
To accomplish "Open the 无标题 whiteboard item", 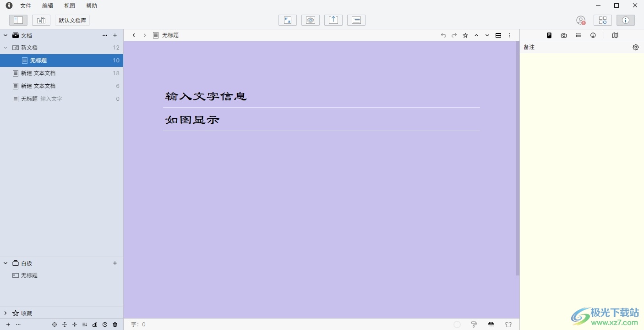I will pyautogui.click(x=62, y=275).
